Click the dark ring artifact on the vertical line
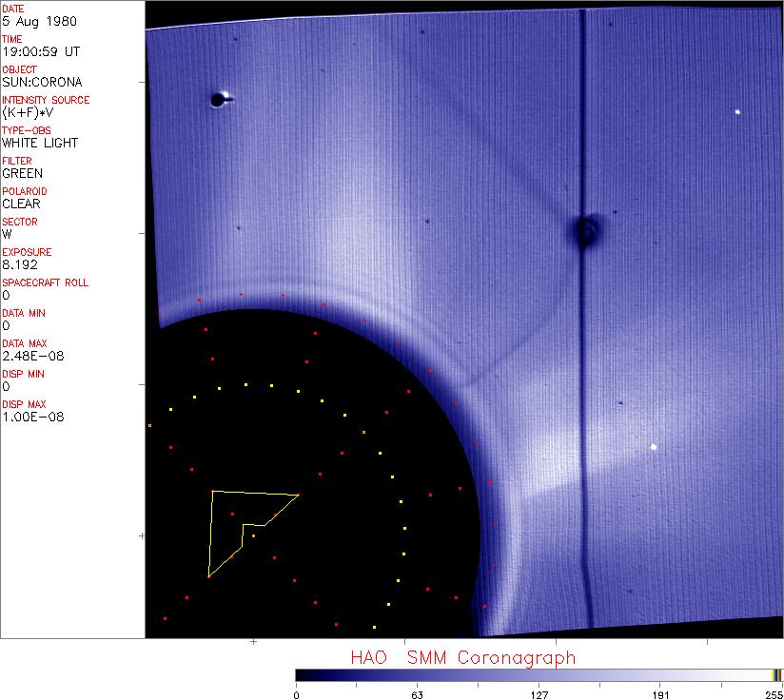This screenshot has width=784, height=700. click(585, 229)
